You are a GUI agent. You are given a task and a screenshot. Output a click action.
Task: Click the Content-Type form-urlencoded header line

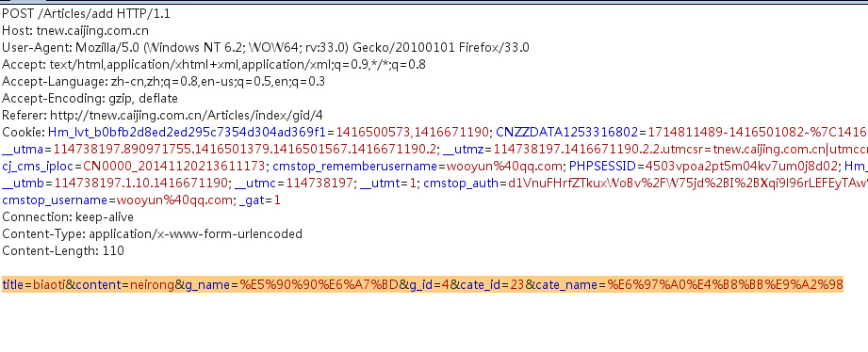[x=153, y=233]
